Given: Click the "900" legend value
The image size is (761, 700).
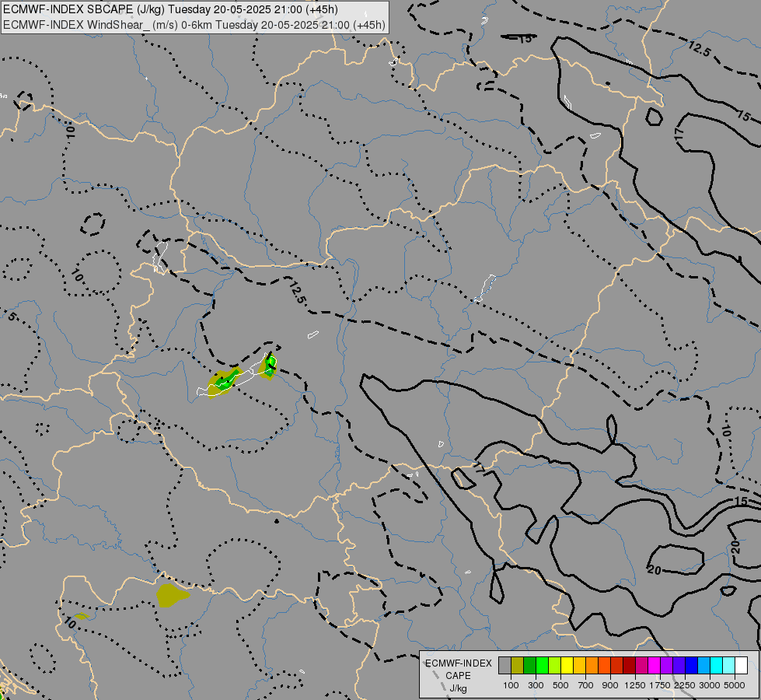Looking at the screenshot, I should tap(610, 685).
